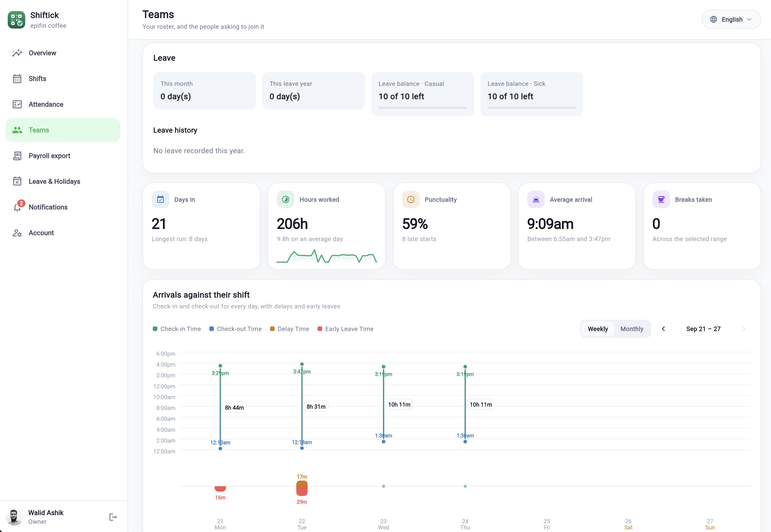
Task: Click the Account settings icon
Action: (17, 233)
